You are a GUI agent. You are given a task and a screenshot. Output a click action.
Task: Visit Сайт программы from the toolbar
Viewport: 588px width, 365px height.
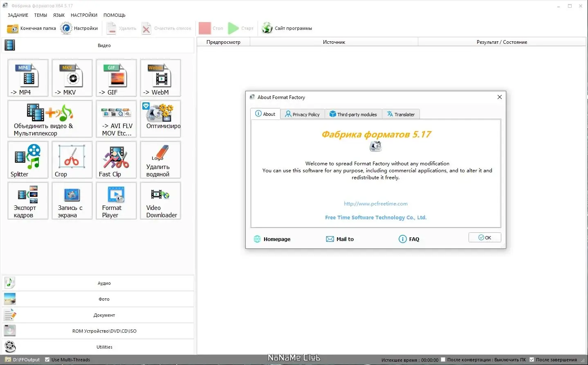[287, 28]
